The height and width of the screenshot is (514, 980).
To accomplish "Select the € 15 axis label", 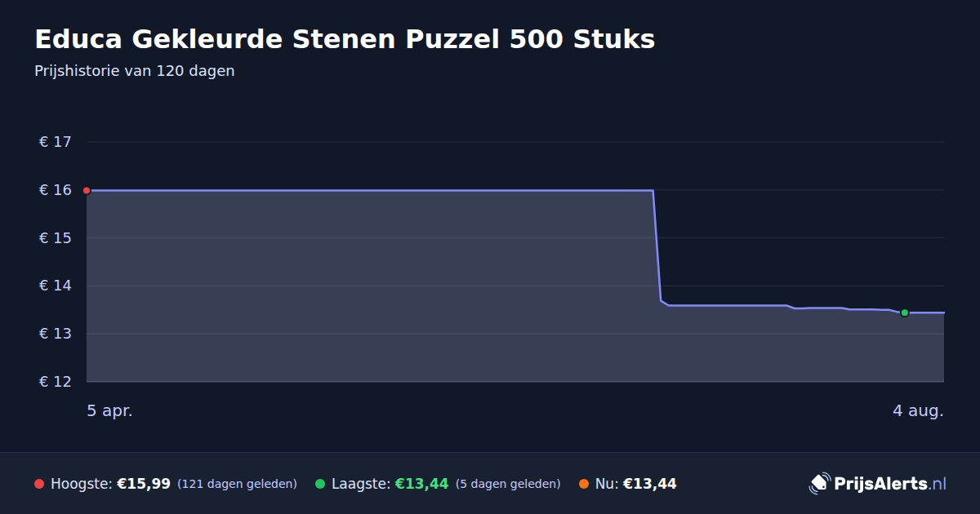I will [x=56, y=238].
